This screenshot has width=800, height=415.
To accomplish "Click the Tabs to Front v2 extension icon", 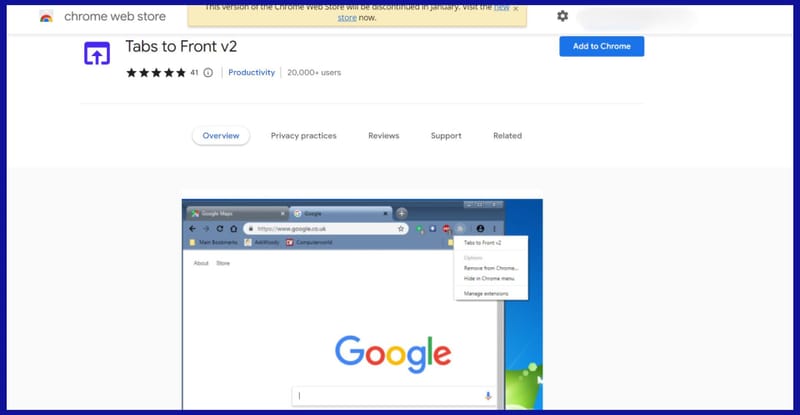I will (x=97, y=53).
